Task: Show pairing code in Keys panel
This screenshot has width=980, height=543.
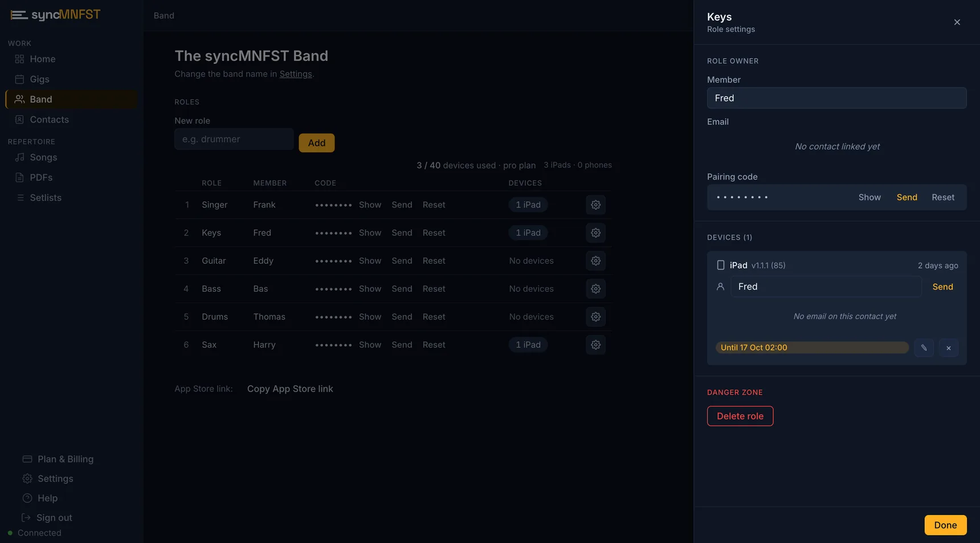Action: (869, 197)
